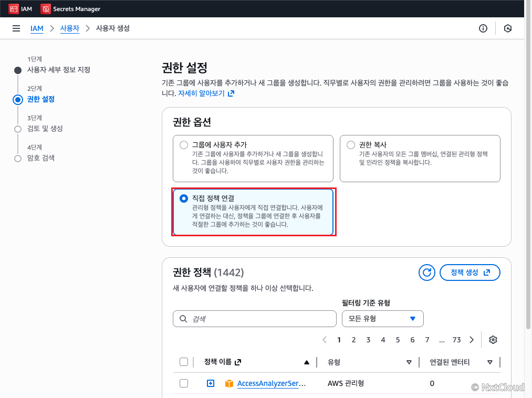This screenshot has width=532, height=398.
Task: Click 사용자 breadcrumb link
Action: (69, 28)
